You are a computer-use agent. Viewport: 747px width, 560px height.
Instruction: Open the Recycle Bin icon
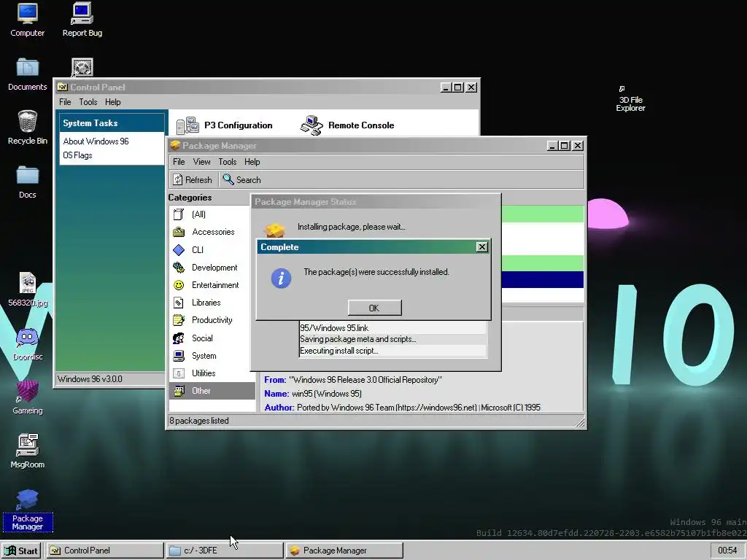coord(27,128)
